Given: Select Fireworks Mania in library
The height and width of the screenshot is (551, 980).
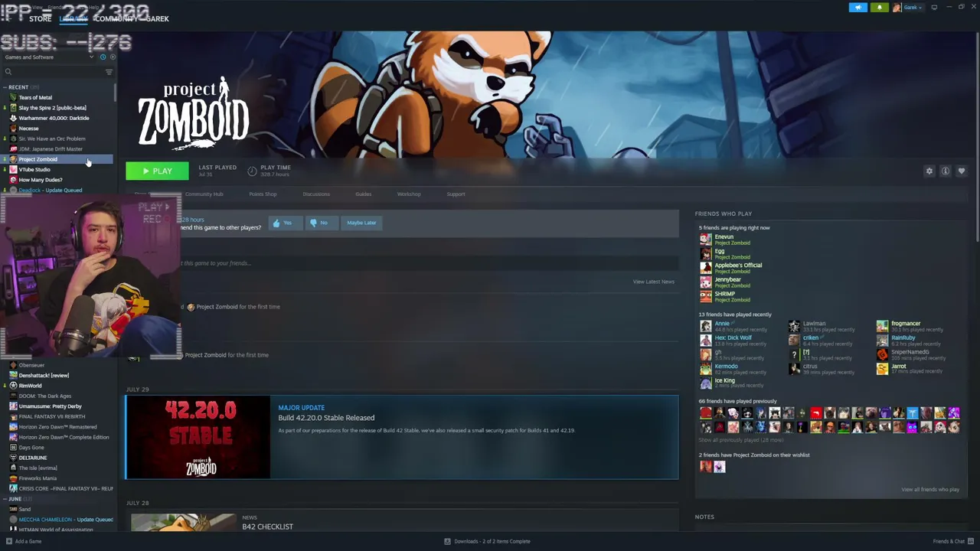Looking at the screenshot, I should pos(38,478).
